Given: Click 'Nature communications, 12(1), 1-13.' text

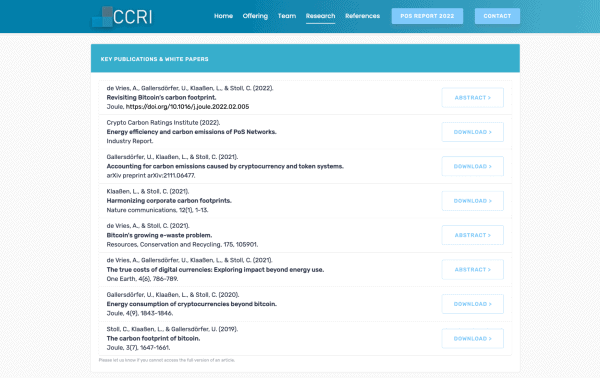Looking at the screenshot, I should pyautogui.click(x=157, y=210).
